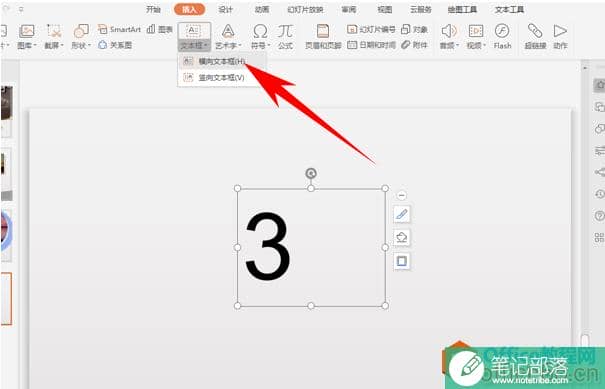Open the 云服务 tab

pos(421,9)
